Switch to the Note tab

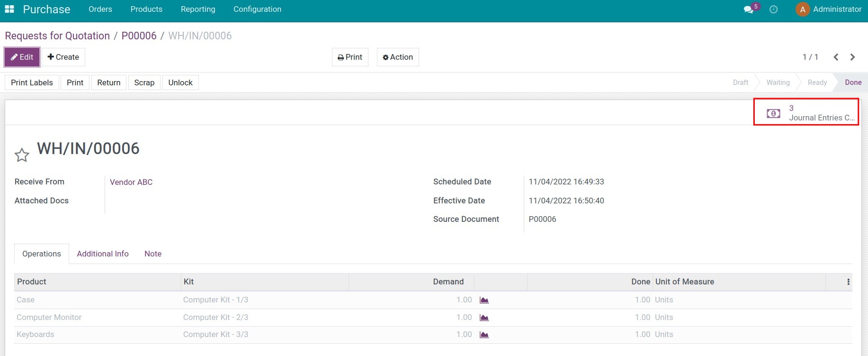(x=153, y=254)
